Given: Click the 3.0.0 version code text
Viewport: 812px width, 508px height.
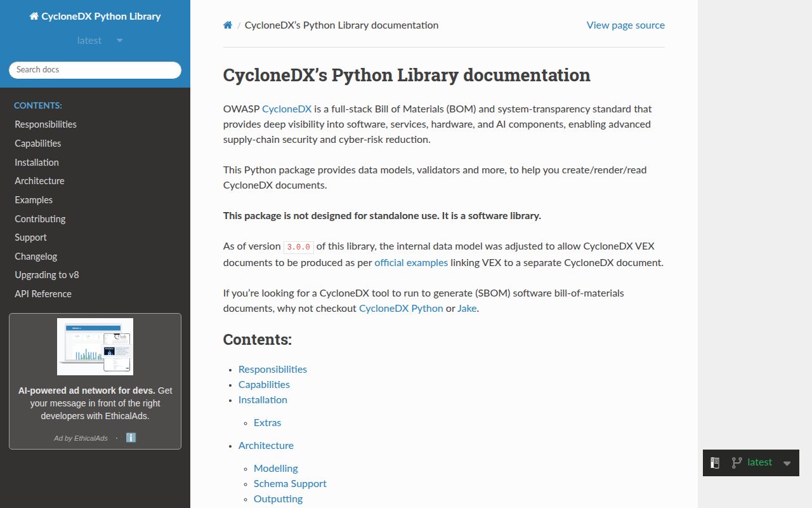Looking at the screenshot, I should pyautogui.click(x=298, y=247).
